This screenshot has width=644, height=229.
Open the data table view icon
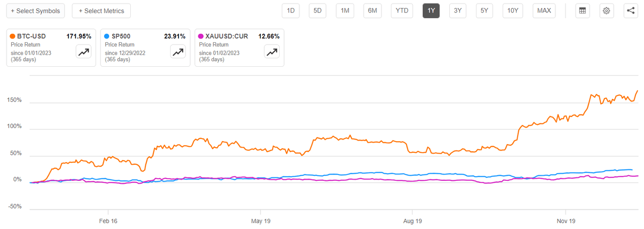583,11
